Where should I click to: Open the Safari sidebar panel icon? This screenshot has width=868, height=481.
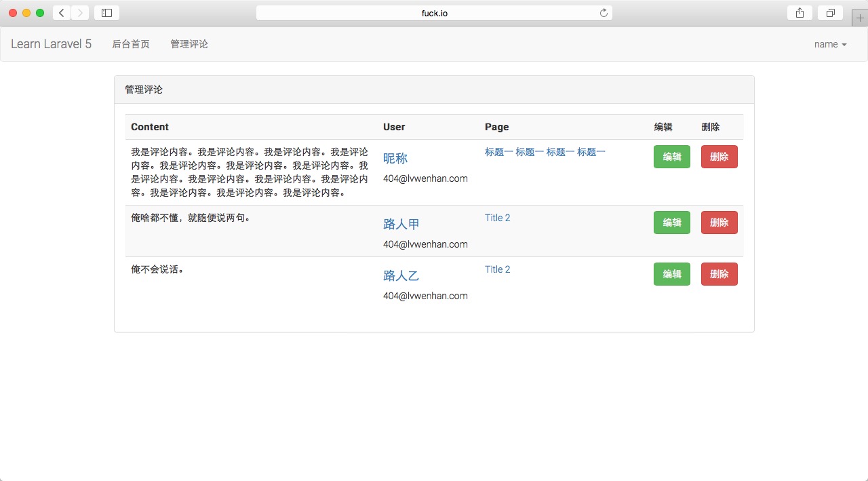[106, 12]
